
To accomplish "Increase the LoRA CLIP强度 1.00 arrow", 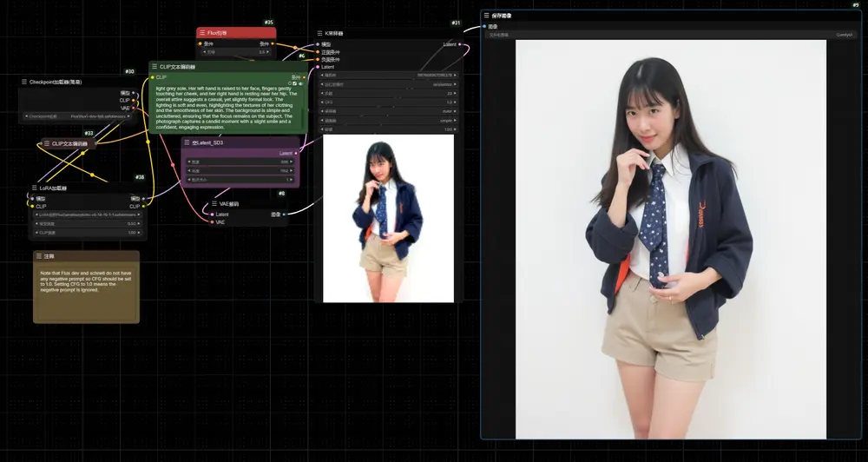I will point(139,233).
